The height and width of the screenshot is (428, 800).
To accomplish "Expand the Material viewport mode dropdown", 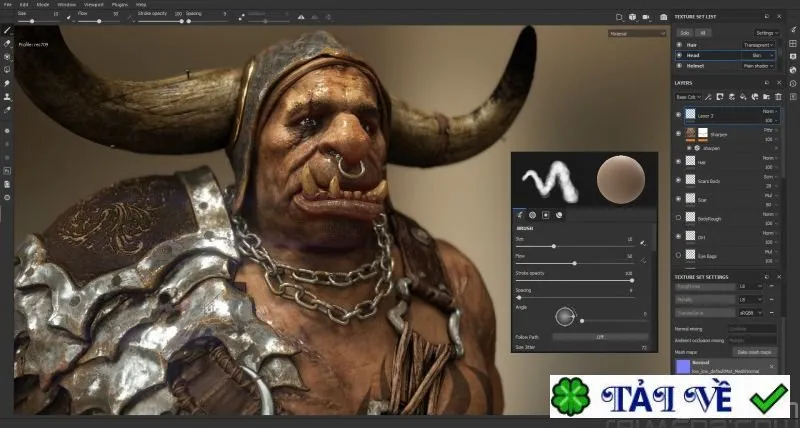I will [637, 34].
